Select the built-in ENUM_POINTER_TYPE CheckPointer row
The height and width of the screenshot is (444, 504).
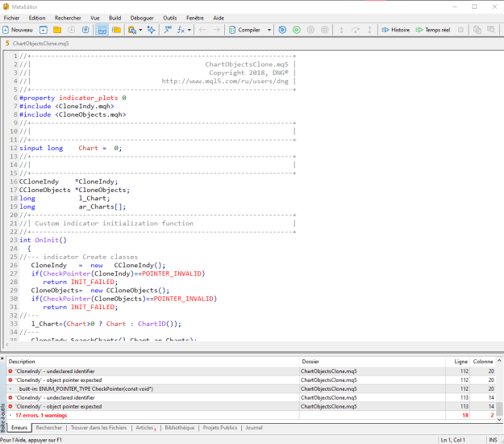click(x=252, y=389)
